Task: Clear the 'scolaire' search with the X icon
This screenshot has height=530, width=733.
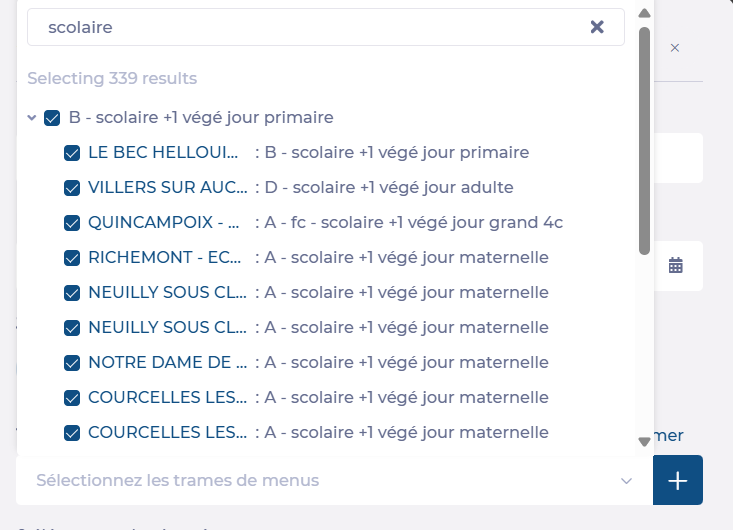Action: pos(597,27)
